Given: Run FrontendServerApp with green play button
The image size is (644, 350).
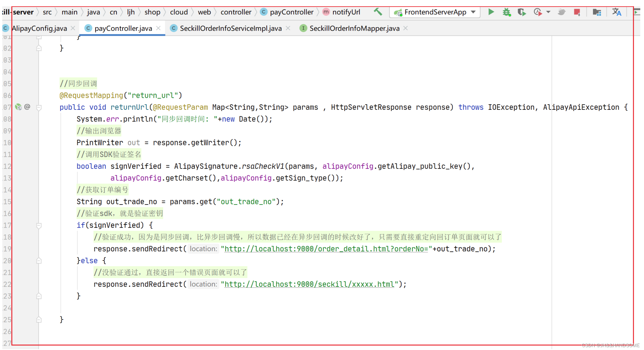Looking at the screenshot, I should [x=491, y=12].
